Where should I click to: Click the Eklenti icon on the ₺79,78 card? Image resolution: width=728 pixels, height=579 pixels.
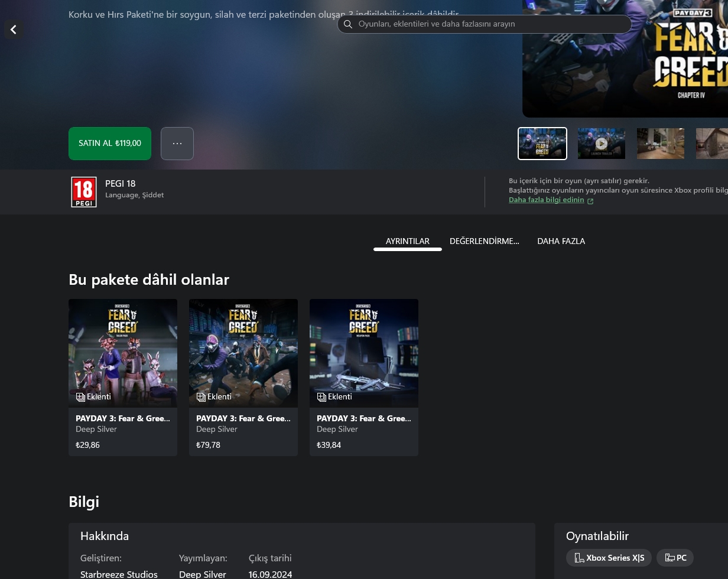[x=201, y=397]
